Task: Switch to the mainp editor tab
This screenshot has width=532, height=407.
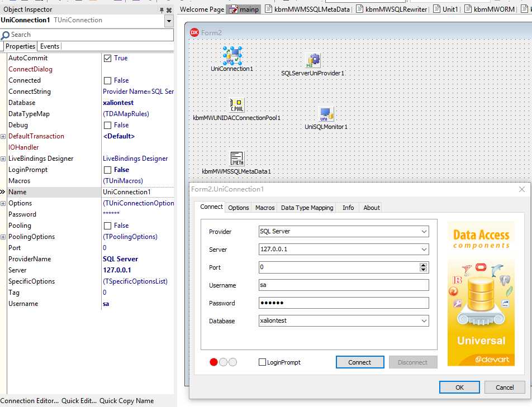Action: 244,9
